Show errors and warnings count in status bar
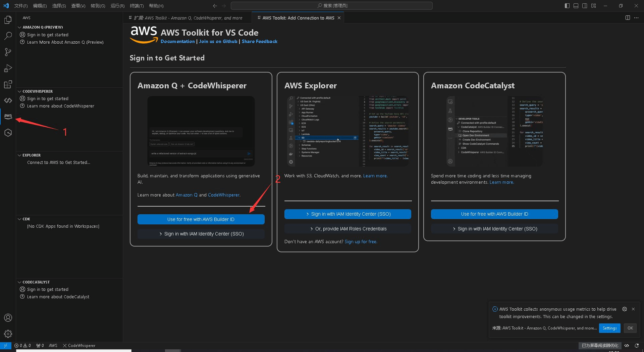The height and width of the screenshot is (352, 644). (x=22, y=345)
